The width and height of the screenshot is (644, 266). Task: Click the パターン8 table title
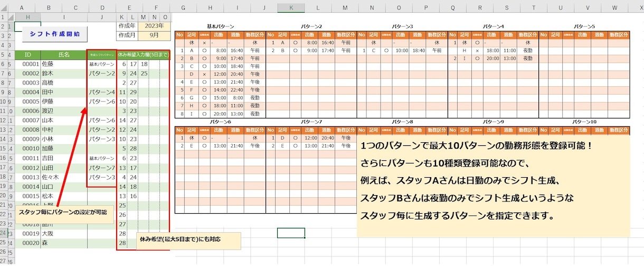tap(402, 122)
